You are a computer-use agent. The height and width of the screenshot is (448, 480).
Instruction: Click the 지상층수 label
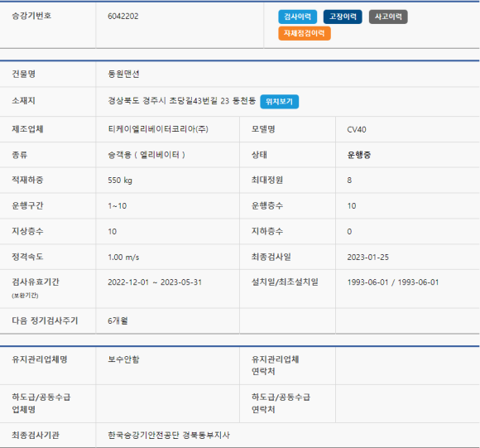pos(27,231)
